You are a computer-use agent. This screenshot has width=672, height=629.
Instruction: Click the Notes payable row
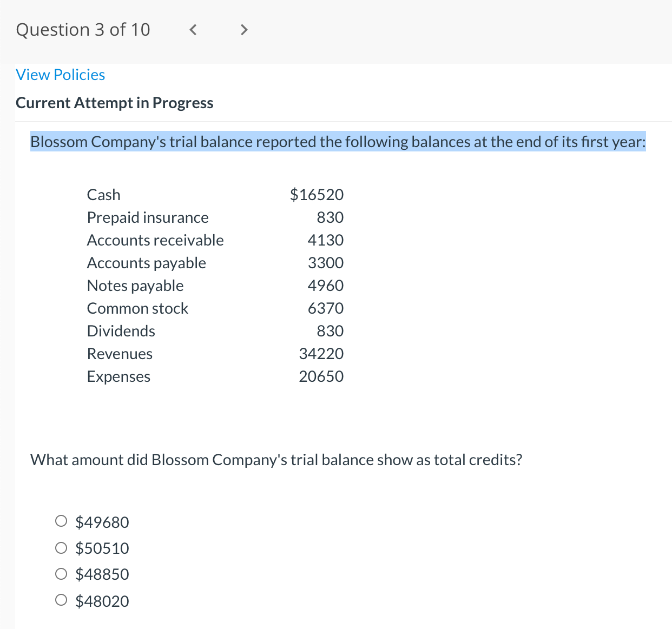pos(135,286)
